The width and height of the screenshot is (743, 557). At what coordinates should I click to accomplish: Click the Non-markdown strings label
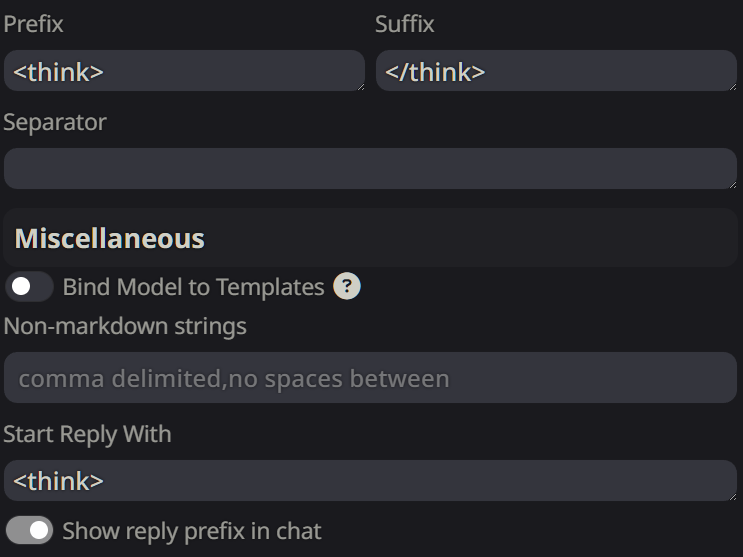pos(125,326)
